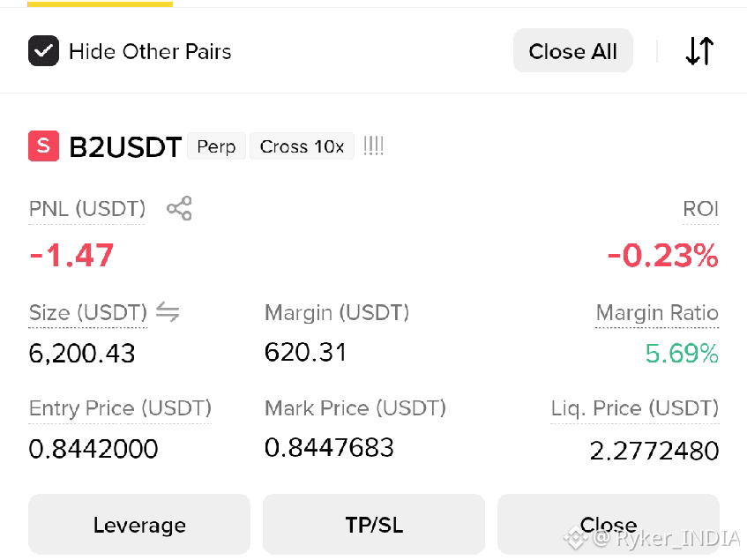This screenshot has width=747, height=560.
Task: Click the PNL (USDT) label
Action: [87, 209]
